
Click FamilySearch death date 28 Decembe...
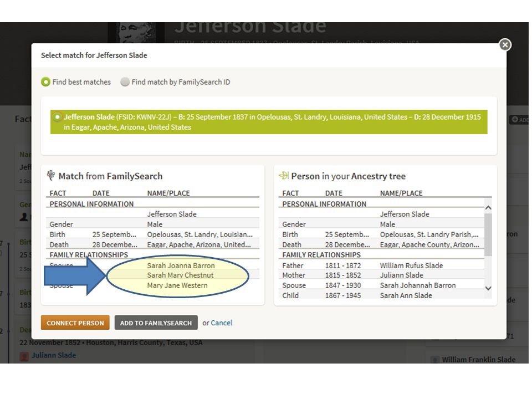115,244
